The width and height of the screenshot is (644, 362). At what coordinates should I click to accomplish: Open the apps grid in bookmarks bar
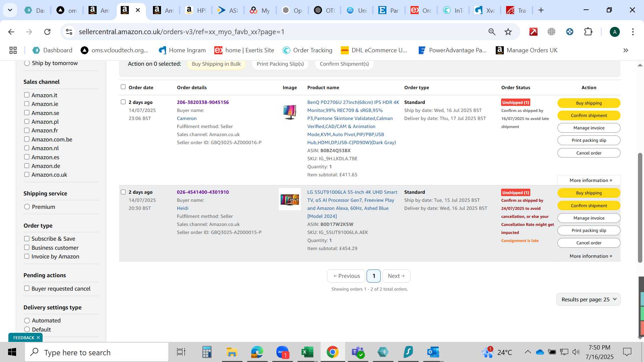click(x=13, y=50)
